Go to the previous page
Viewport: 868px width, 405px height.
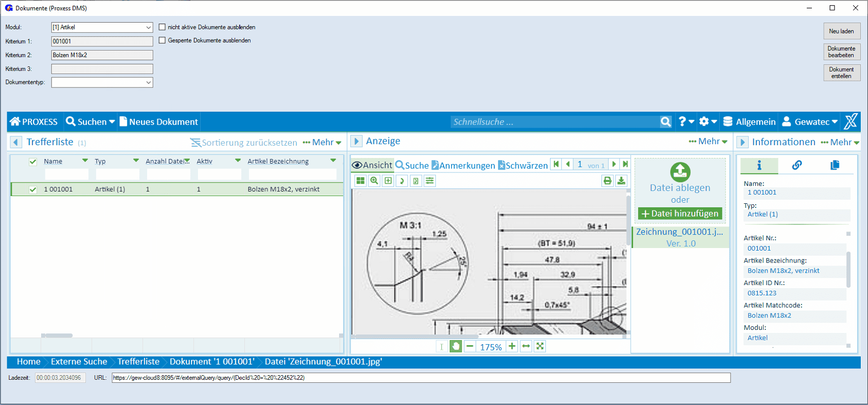(568, 164)
